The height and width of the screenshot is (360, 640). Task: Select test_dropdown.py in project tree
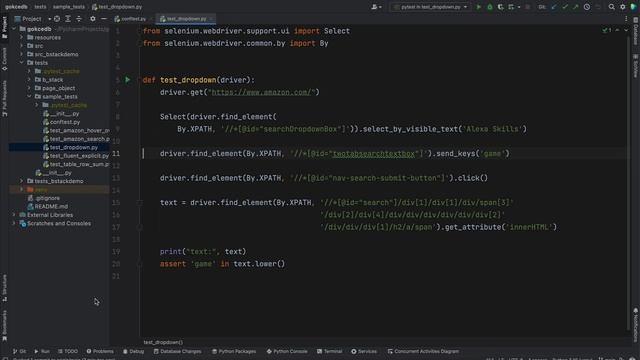click(71, 147)
